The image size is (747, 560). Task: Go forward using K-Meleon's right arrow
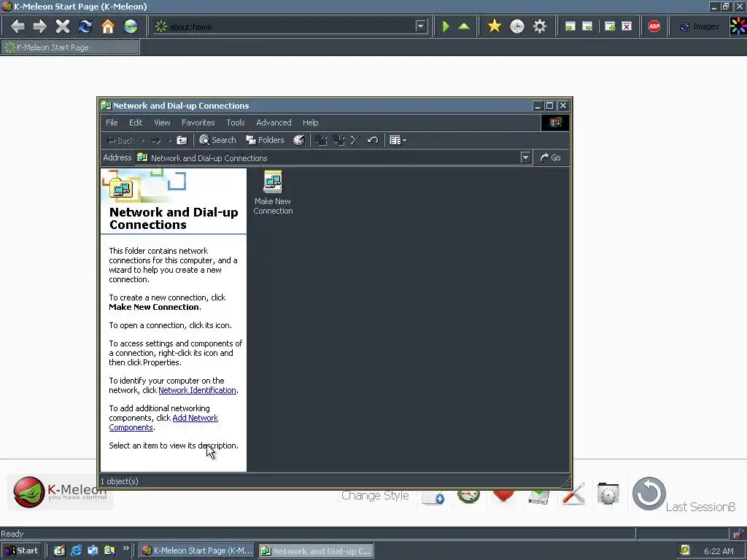(40, 26)
